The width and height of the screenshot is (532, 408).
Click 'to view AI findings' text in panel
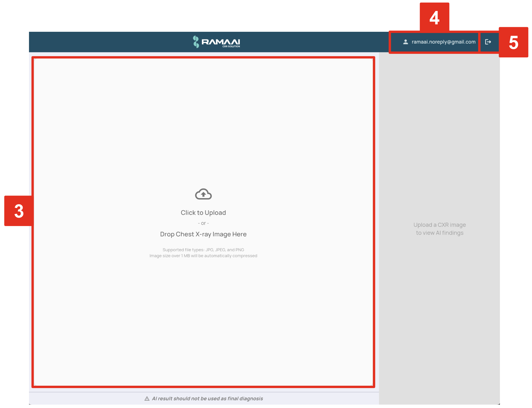tap(439, 233)
